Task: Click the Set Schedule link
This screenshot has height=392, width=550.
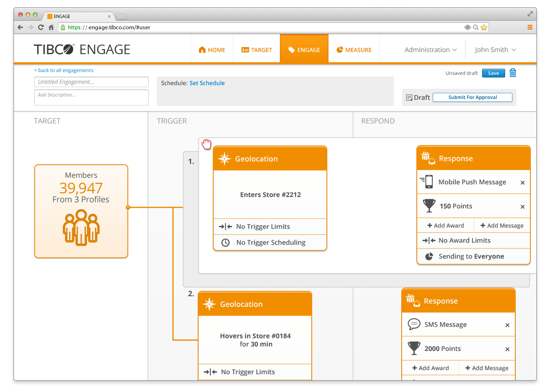Action: coord(207,83)
